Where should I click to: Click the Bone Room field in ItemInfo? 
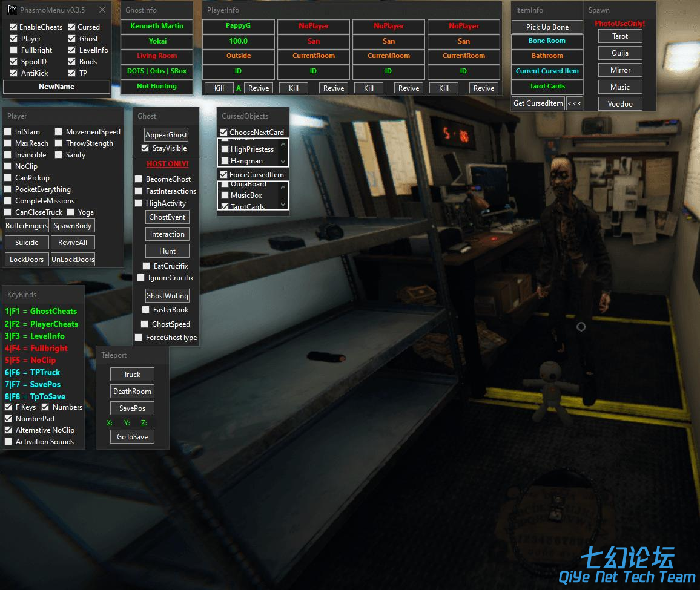[x=547, y=41]
